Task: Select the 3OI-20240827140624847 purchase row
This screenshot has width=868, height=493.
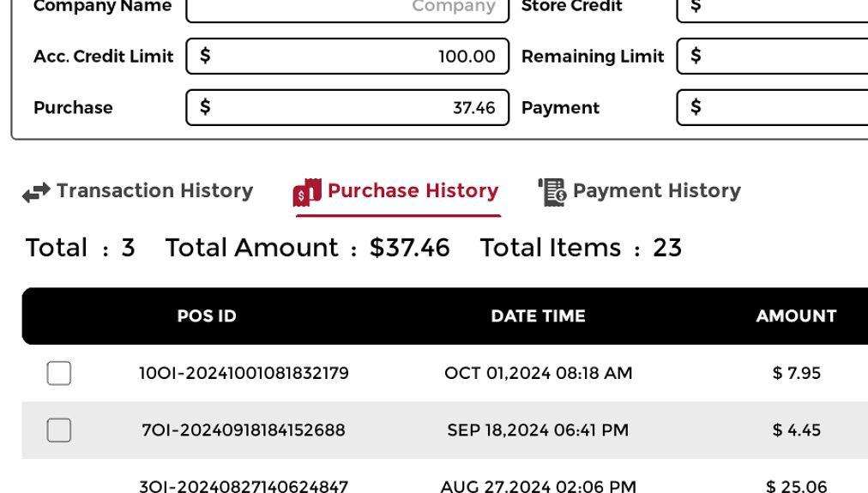Action: [x=244, y=486]
